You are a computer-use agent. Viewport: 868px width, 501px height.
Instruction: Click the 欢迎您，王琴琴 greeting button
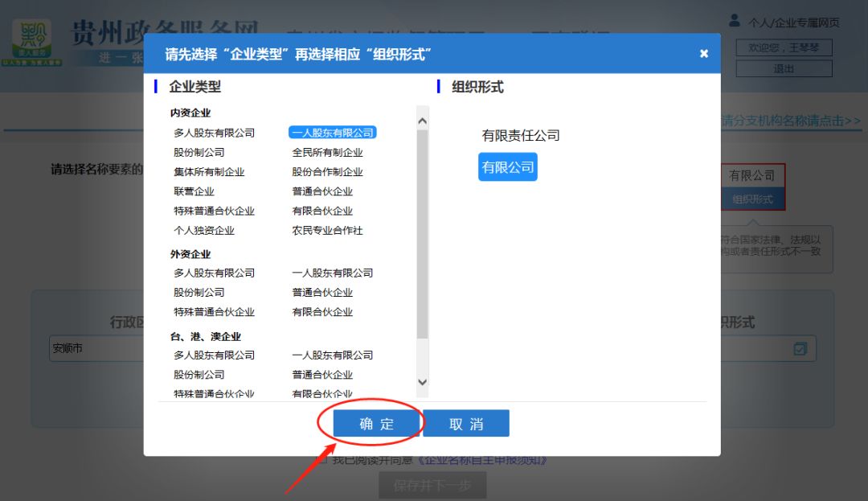coord(783,47)
